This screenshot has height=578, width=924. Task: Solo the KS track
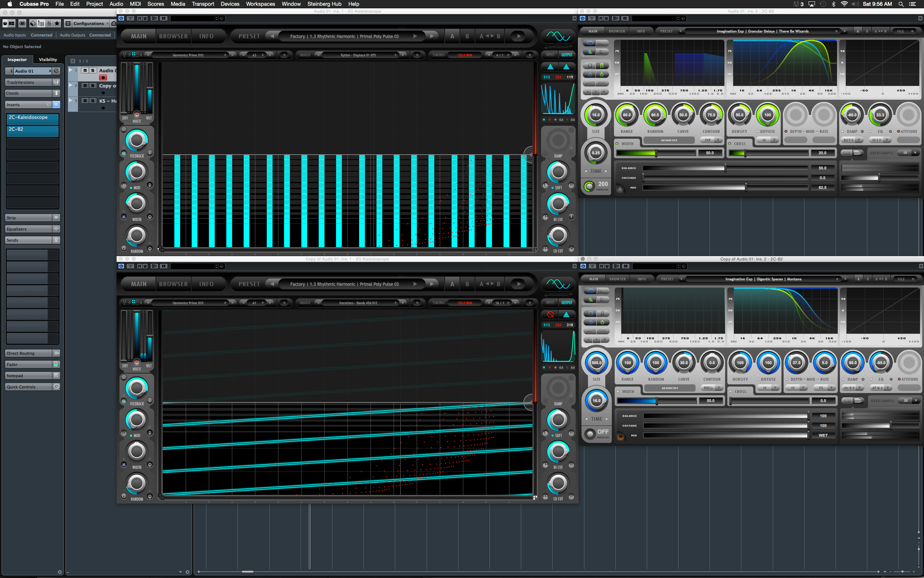(x=93, y=100)
